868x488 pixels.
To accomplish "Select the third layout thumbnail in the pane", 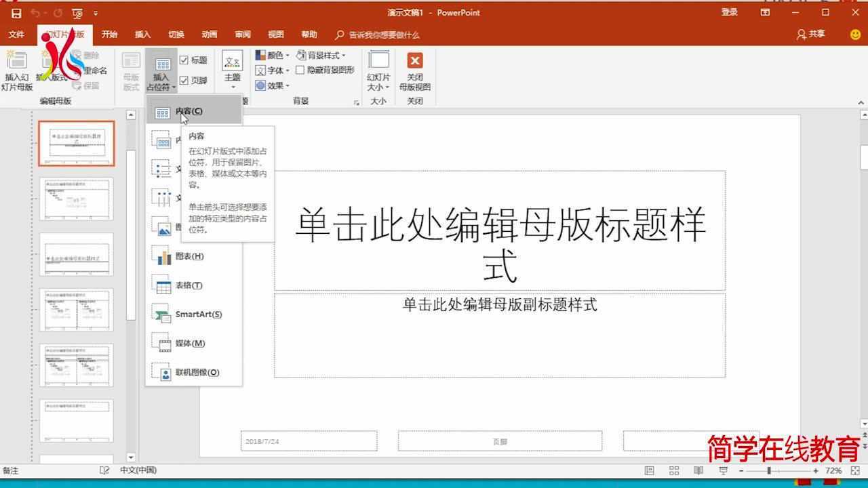I will point(77,254).
